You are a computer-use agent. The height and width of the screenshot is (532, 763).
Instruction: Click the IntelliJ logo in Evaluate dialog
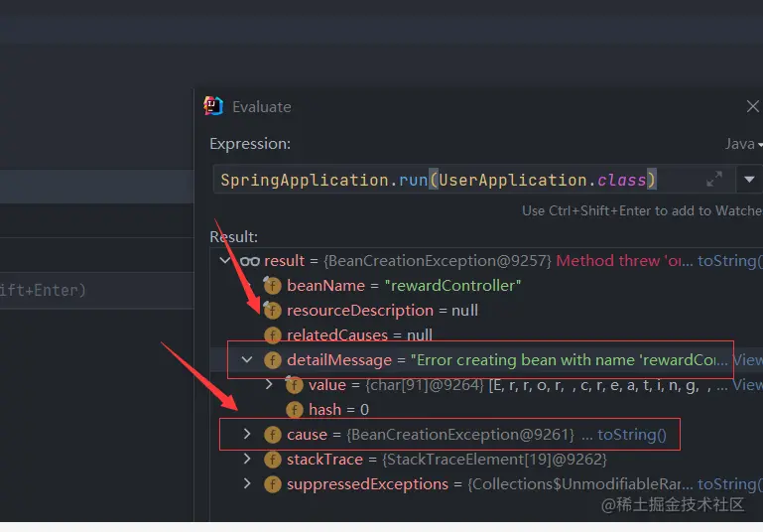pos(213,106)
